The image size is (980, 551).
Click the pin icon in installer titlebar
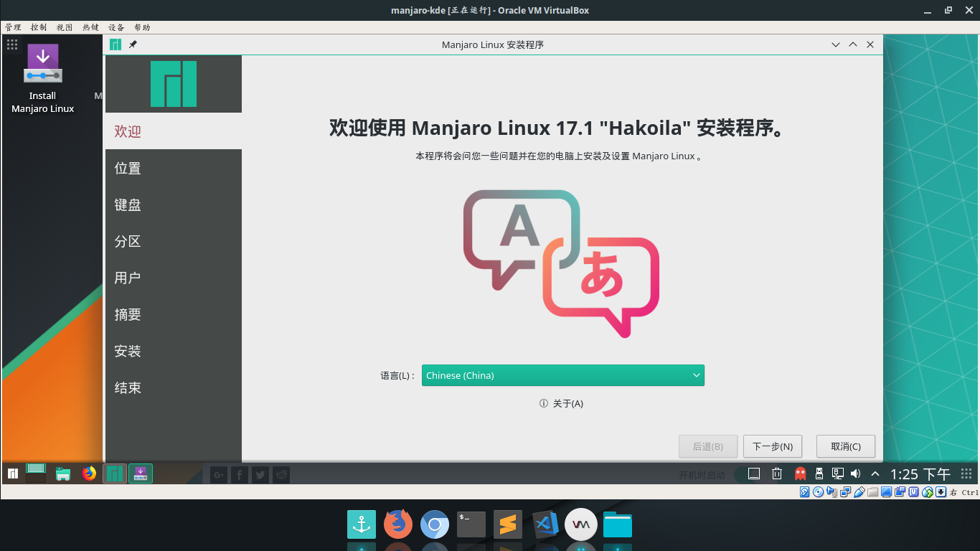point(133,44)
